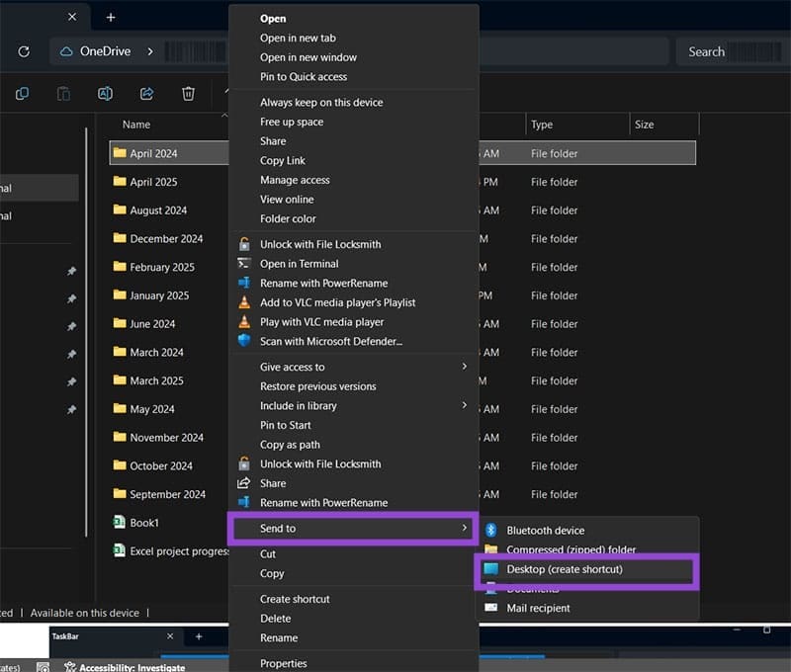The height and width of the screenshot is (672, 791).
Task: Click the Copy icon in toolbar
Action: click(x=22, y=94)
